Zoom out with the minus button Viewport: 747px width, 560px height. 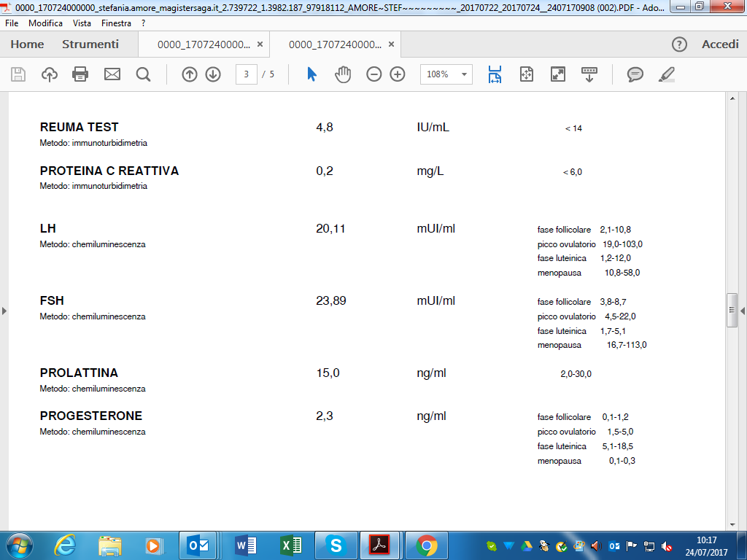[374, 74]
